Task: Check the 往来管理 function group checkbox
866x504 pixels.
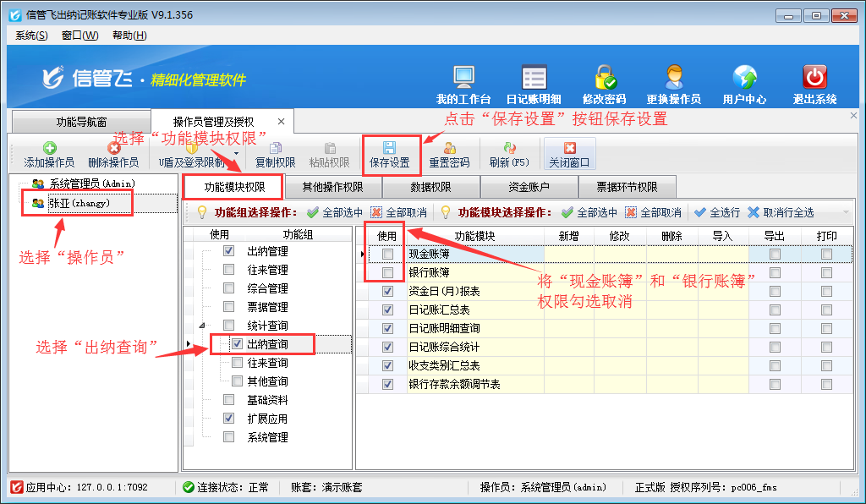Action: click(x=228, y=270)
